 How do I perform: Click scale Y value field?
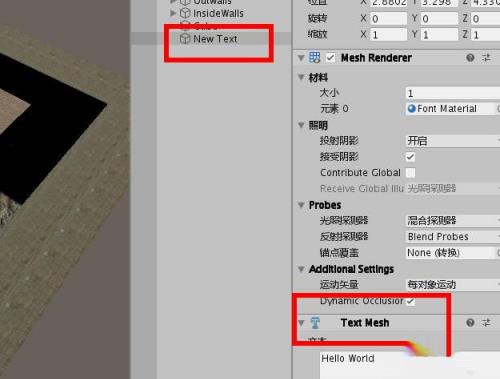coord(440,35)
